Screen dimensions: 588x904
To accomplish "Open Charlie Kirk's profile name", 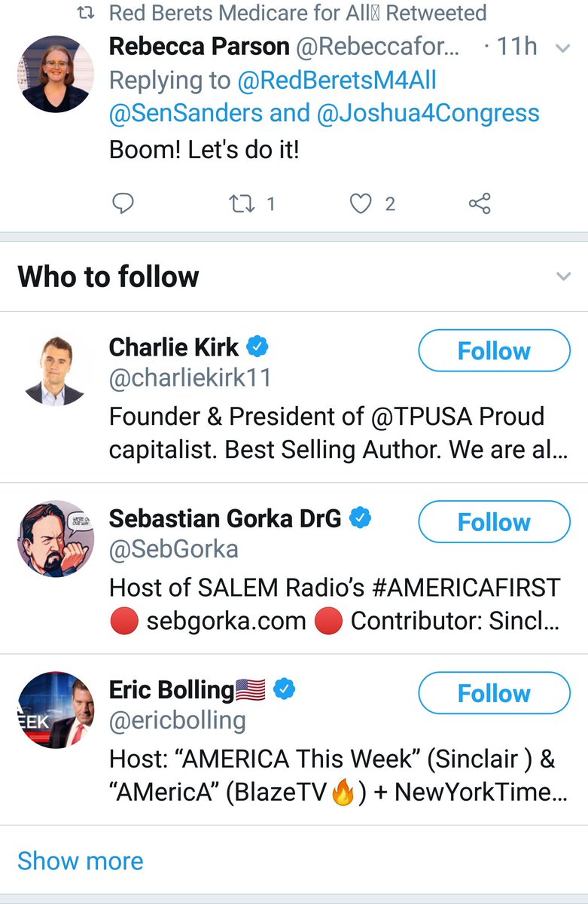I will coord(174,347).
